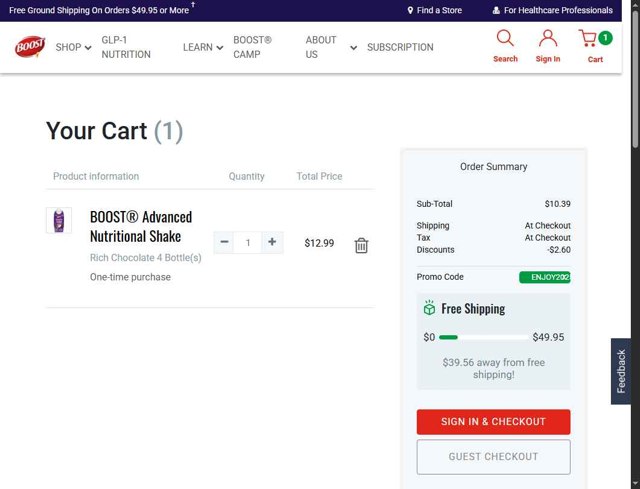Open For Healthcare Professionals link
This screenshot has height=489, width=640.
(x=553, y=10)
